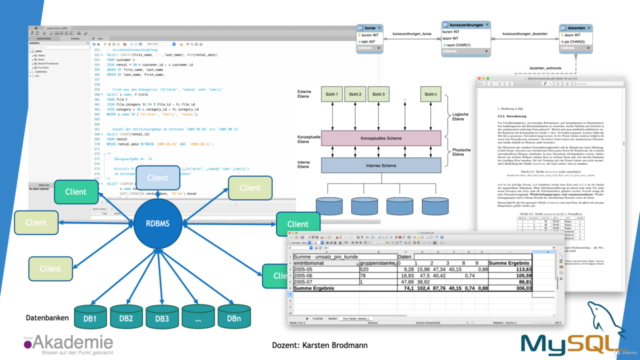
Task: Focus the filter objects field in the Schemas panel
Action: 60,47
